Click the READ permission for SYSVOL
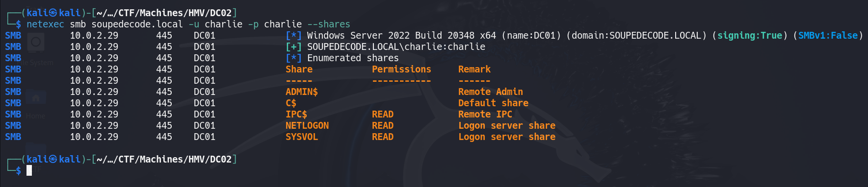This screenshot has height=187, width=868. [383, 137]
